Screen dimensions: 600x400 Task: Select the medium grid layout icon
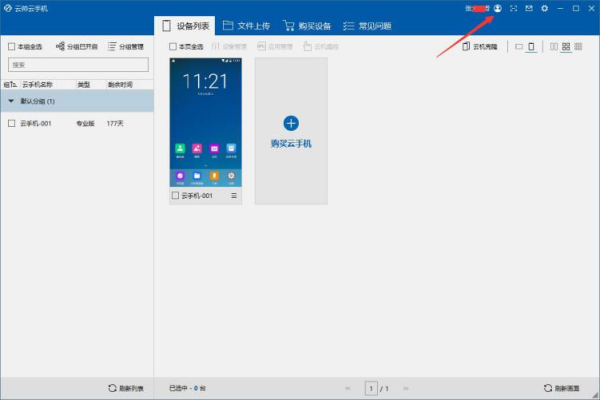pos(566,47)
